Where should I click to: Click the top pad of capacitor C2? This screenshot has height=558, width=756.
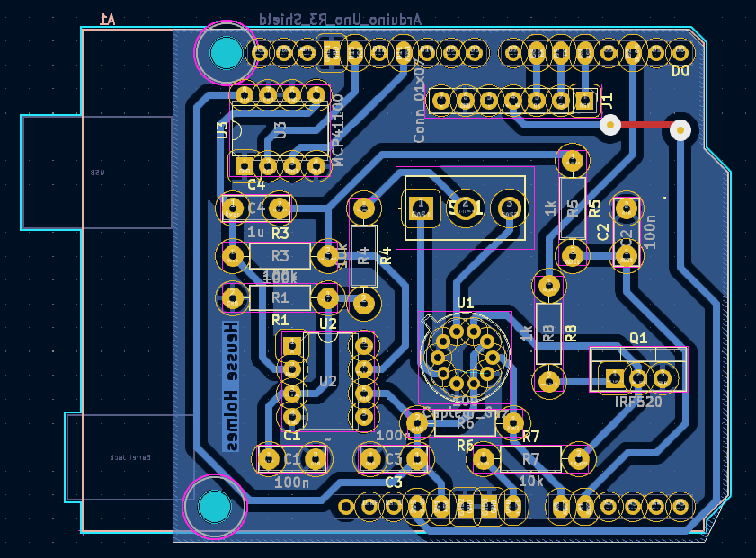627,208
